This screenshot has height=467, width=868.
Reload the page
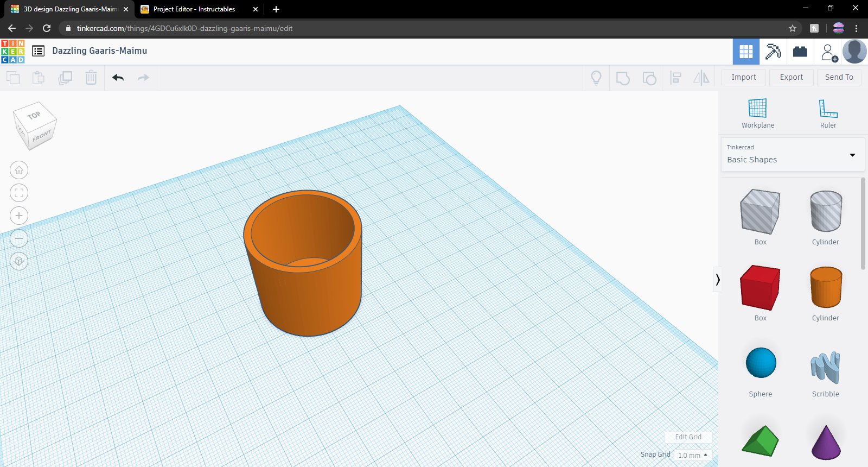pos(47,28)
